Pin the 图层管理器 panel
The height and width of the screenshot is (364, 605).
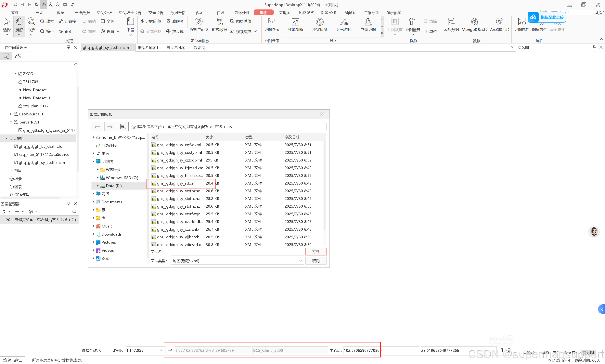pyautogui.click(x=68, y=204)
